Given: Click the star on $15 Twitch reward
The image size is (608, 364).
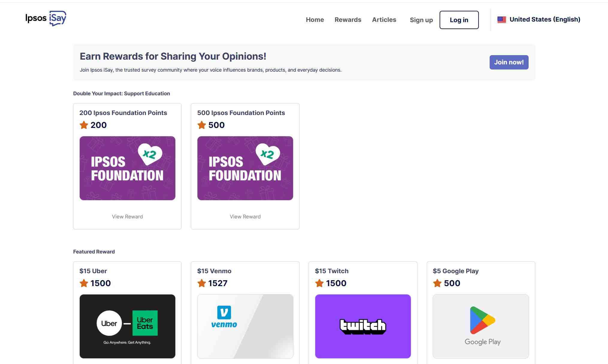Looking at the screenshot, I should point(319,283).
